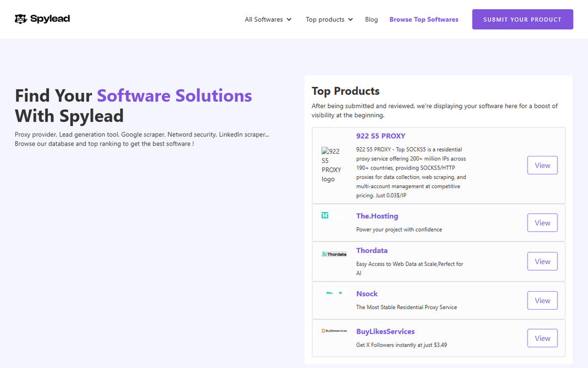588x368 pixels.
Task: Click 'After being submitted and reviewed' intro text
Action: pos(435,110)
